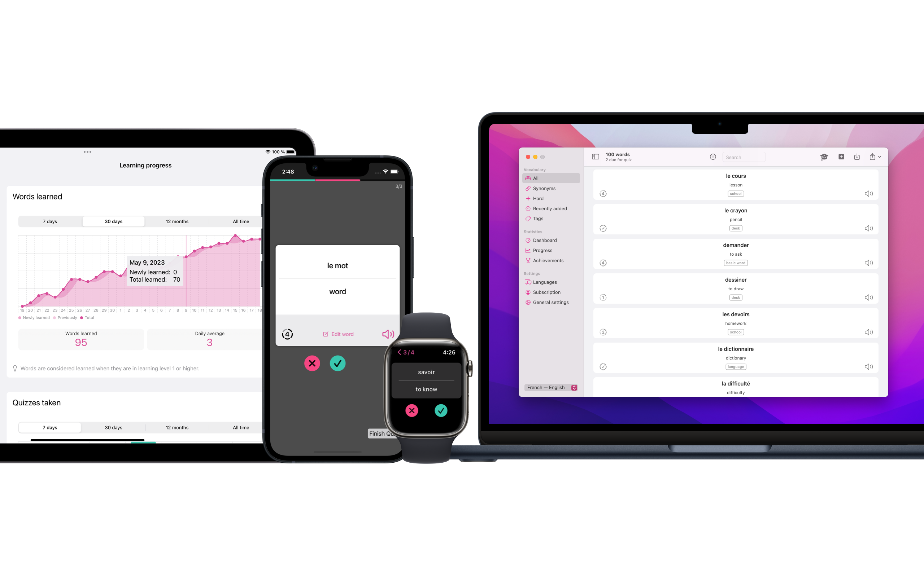Select the 'All' vocabulary tab in sidebar
This screenshot has width=924, height=577.
(x=536, y=178)
